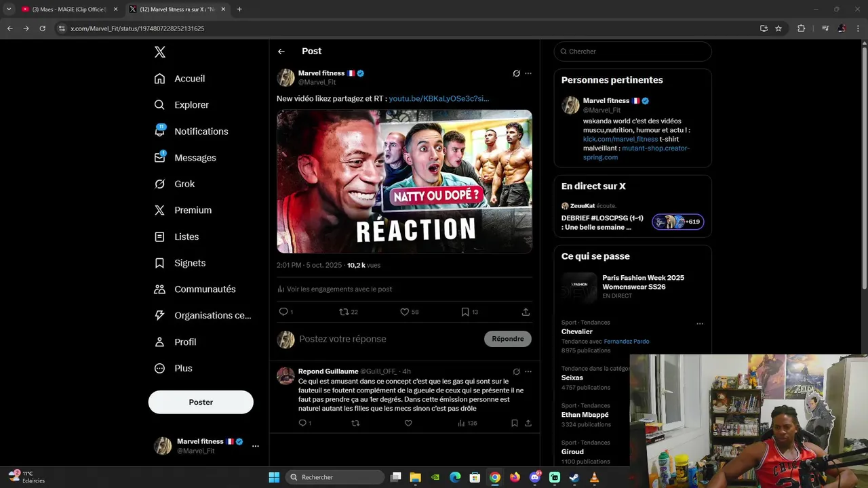Repost the main post with 22 reposts

coord(349,312)
